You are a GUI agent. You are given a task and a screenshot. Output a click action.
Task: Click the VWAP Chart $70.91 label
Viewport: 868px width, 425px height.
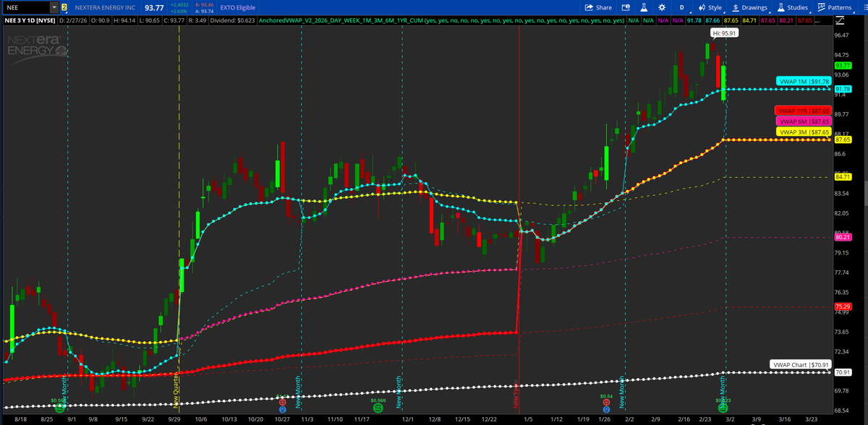[799, 365]
